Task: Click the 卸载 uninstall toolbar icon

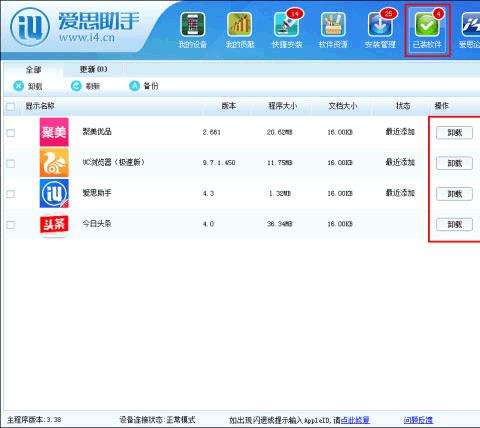Action: 19,86
